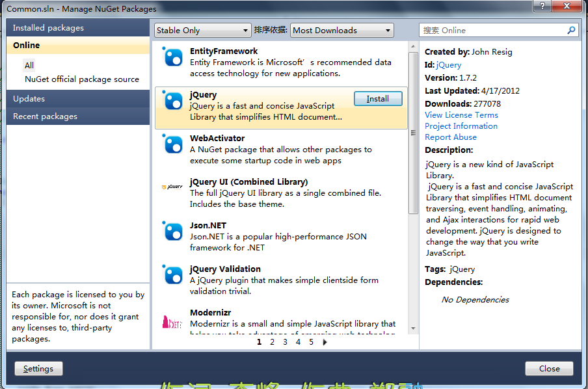Open View License Terms link
The height and width of the screenshot is (389, 588).
461,115
